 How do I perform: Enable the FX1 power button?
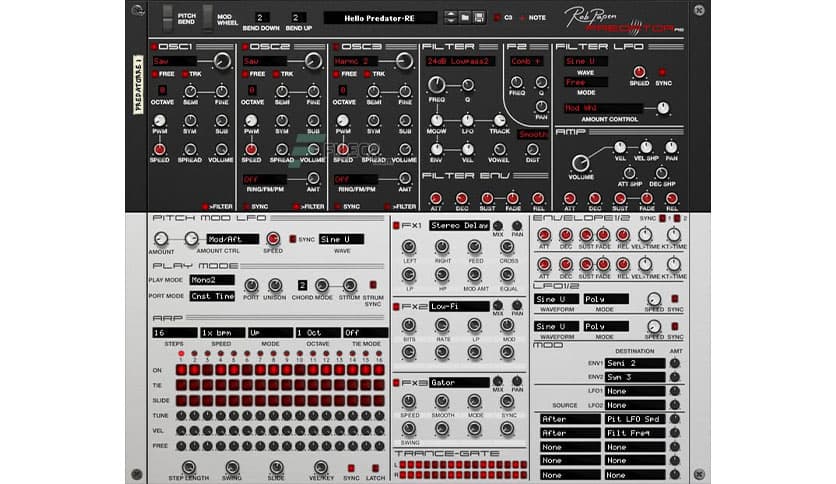[396, 226]
